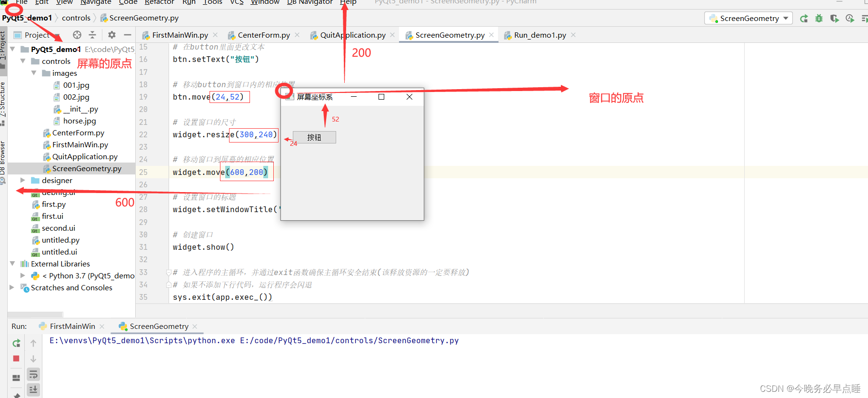This screenshot has height=398, width=868.
Task: Click code line widget.show() in the editor
Action: pyautogui.click(x=203, y=247)
